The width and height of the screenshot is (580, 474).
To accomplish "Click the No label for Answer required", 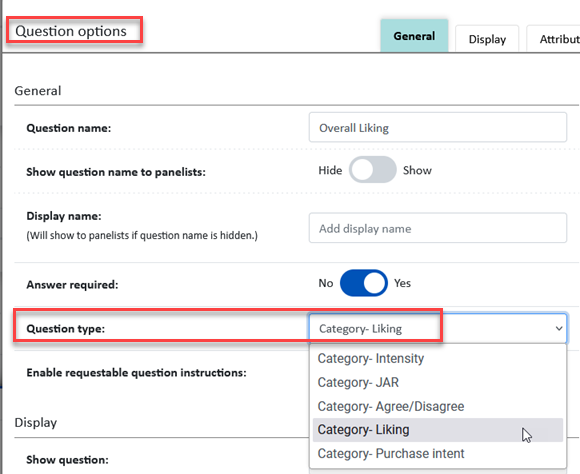I will click(x=326, y=283).
